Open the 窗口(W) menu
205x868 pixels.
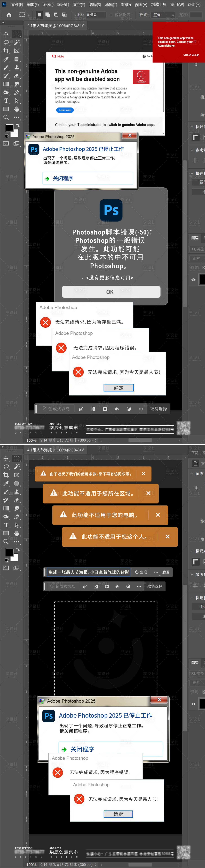(177, 5)
